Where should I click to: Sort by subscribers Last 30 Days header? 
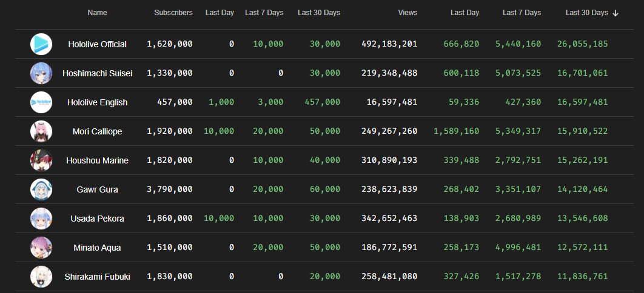[318, 13]
